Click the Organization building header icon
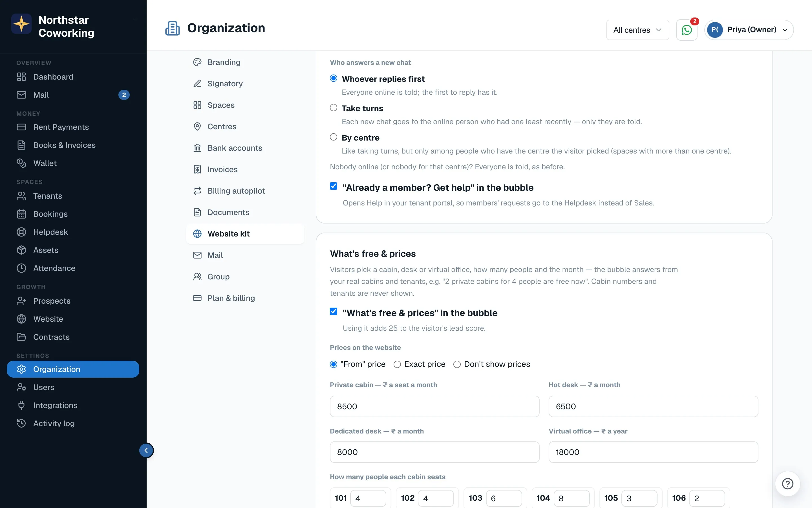This screenshot has width=812, height=508. [173, 28]
